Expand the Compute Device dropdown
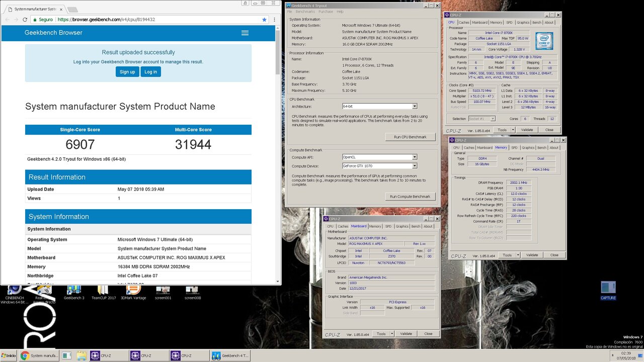 coord(415,166)
